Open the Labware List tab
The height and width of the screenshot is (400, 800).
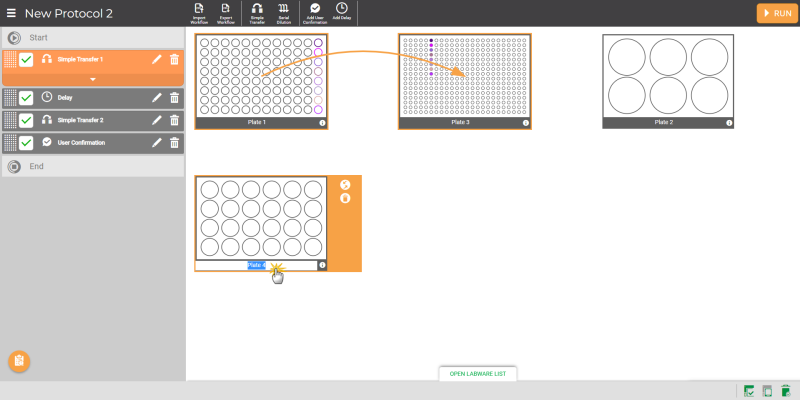(477, 374)
